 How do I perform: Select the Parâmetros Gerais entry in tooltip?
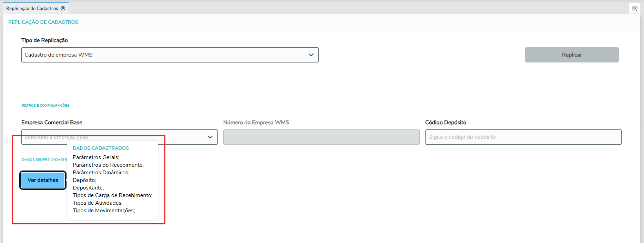click(x=96, y=157)
